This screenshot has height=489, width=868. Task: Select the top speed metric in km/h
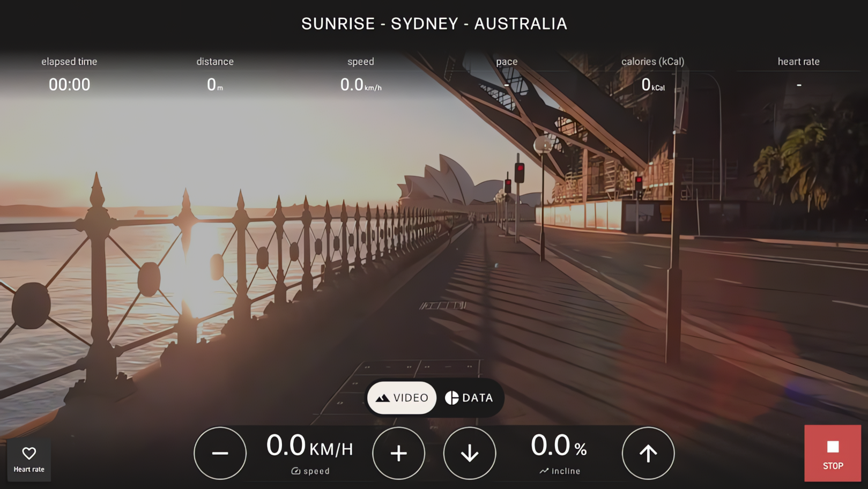[x=360, y=84]
